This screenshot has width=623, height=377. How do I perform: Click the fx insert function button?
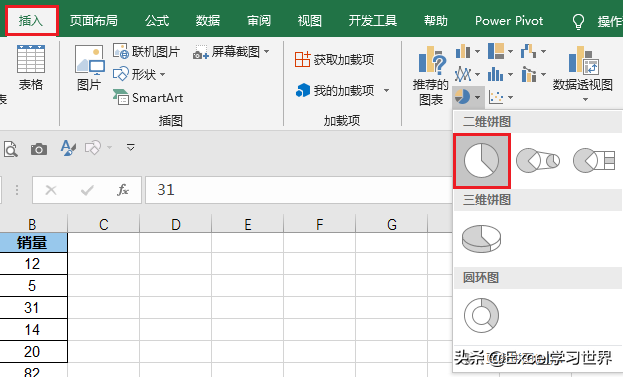(123, 190)
